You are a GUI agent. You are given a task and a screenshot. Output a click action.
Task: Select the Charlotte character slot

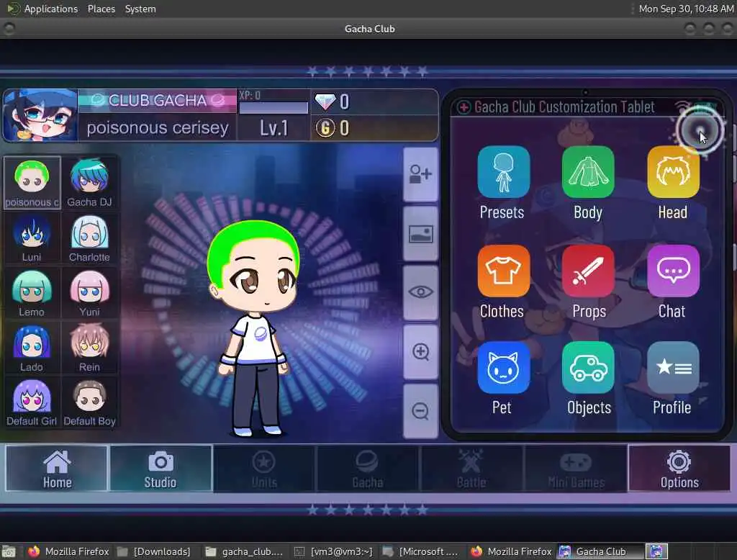click(x=89, y=238)
